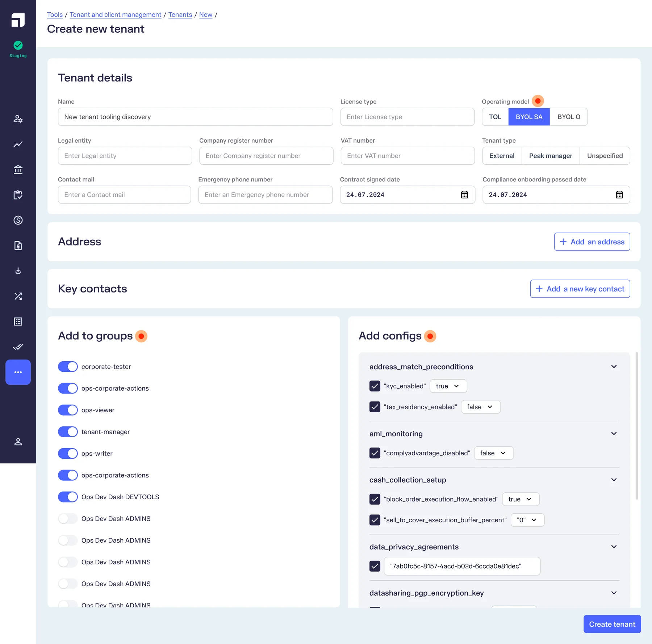
Task: Go to Tools breadcrumb link
Action: point(55,14)
